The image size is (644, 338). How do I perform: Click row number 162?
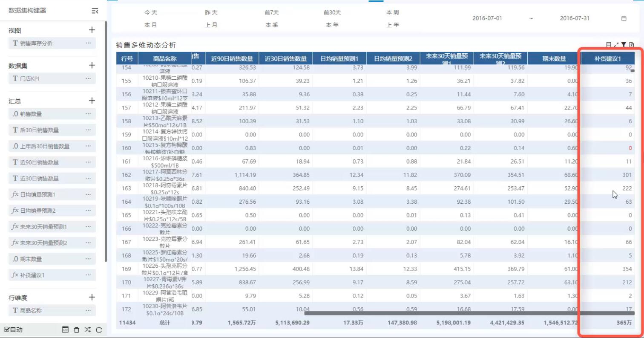126,175
